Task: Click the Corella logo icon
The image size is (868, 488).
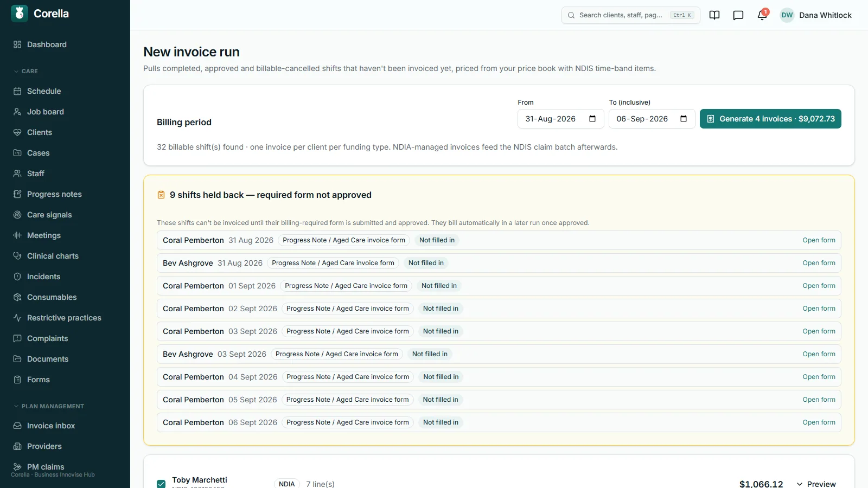Action: pyautogui.click(x=20, y=14)
